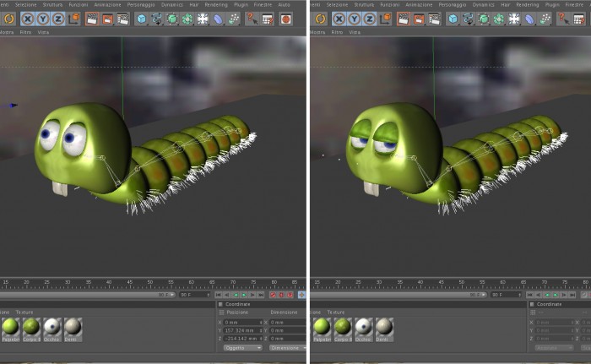The height and width of the screenshot is (364, 591).
Task: Go to end of animation, left window
Action: (x=261, y=295)
